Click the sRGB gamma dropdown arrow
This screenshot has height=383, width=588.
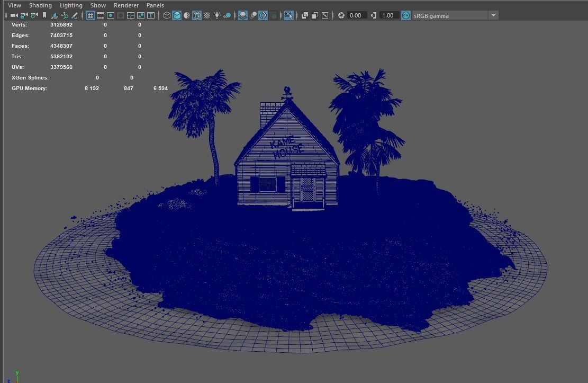(493, 15)
